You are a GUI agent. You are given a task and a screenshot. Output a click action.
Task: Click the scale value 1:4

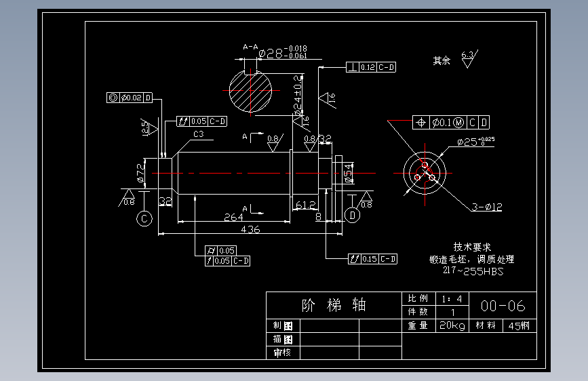pos(452,299)
